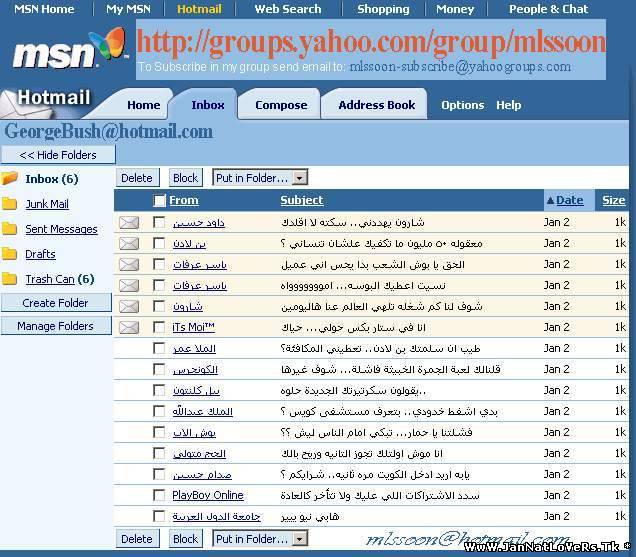The height and width of the screenshot is (557, 636).
Task: Click the Create Folder button
Action: click(x=56, y=303)
